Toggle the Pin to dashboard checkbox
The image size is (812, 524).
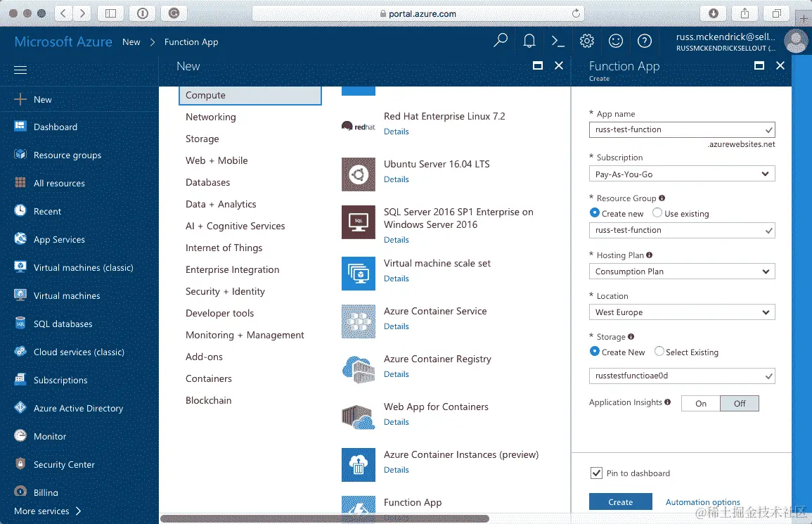tap(597, 473)
